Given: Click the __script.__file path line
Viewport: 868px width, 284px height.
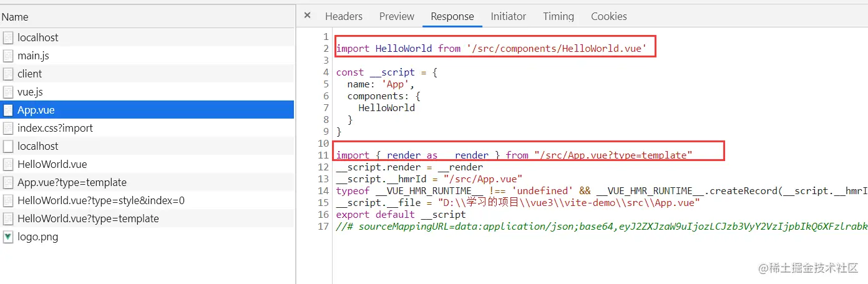Looking at the screenshot, I should 518,202.
